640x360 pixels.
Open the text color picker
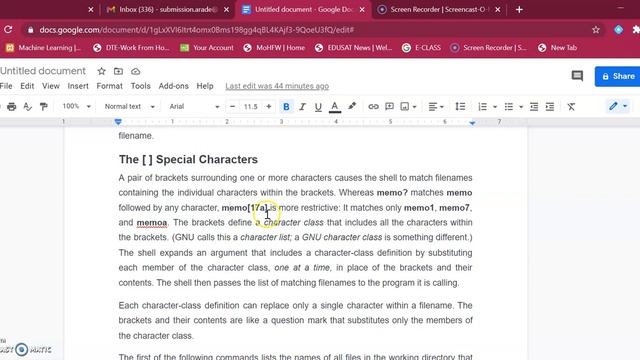pyautogui.click(x=335, y=107)
